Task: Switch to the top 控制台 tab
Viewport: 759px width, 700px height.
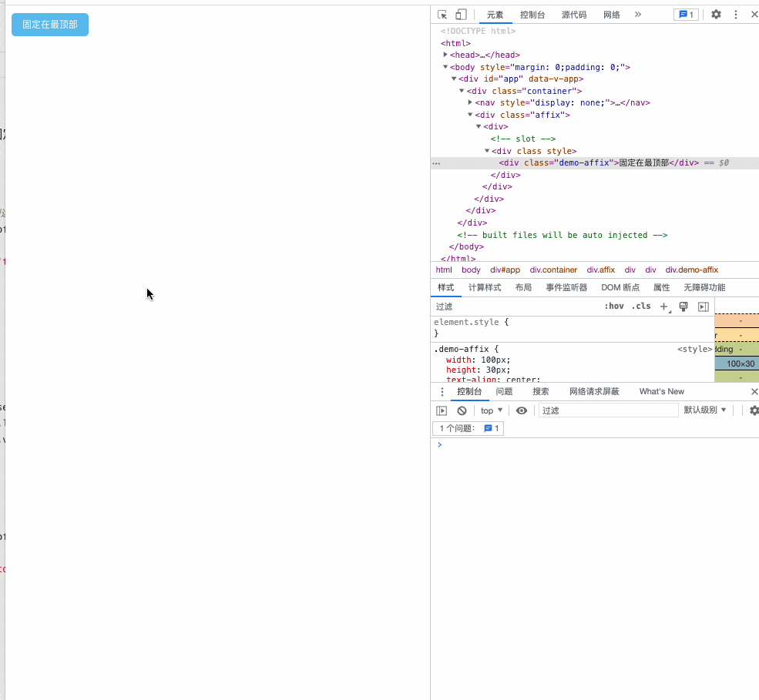Action: [x=532, y=15]
